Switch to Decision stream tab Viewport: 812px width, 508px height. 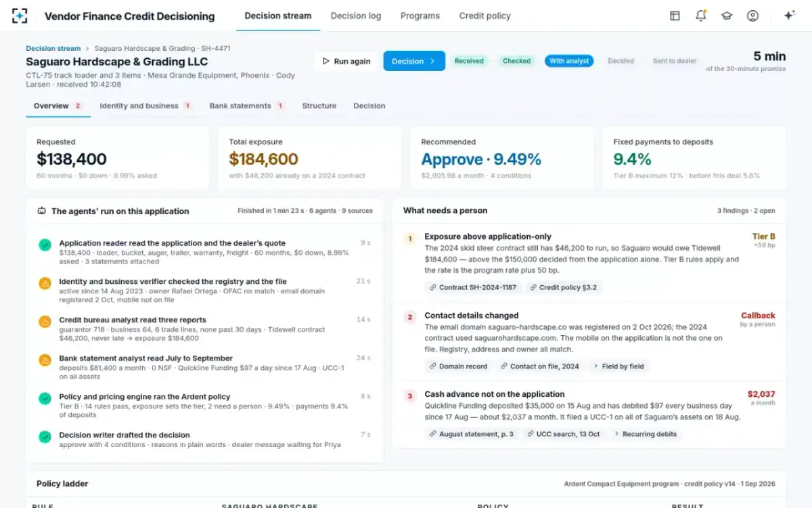click(x=278, y=16)
